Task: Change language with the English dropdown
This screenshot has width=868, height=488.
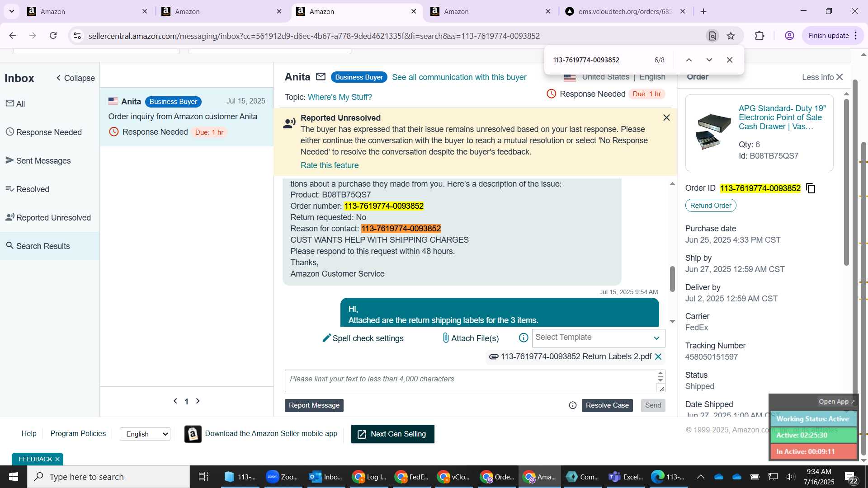Action: point(145,434)
